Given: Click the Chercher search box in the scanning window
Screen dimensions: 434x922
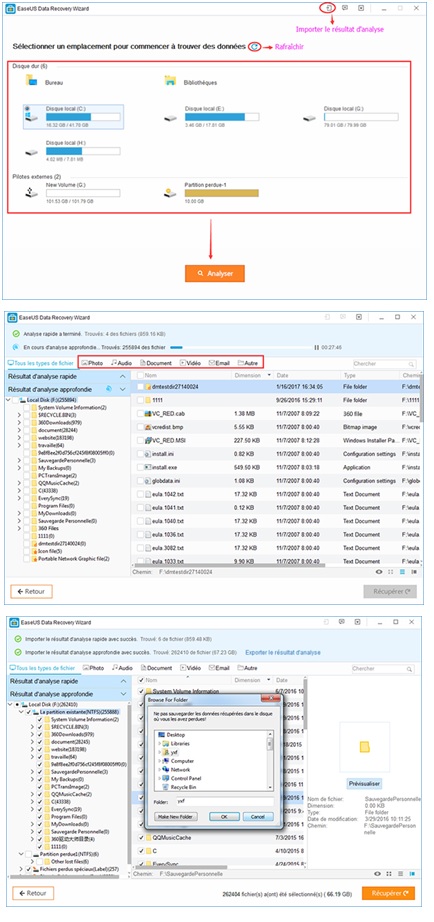Looking at the screenshot, I should point(384,364).
